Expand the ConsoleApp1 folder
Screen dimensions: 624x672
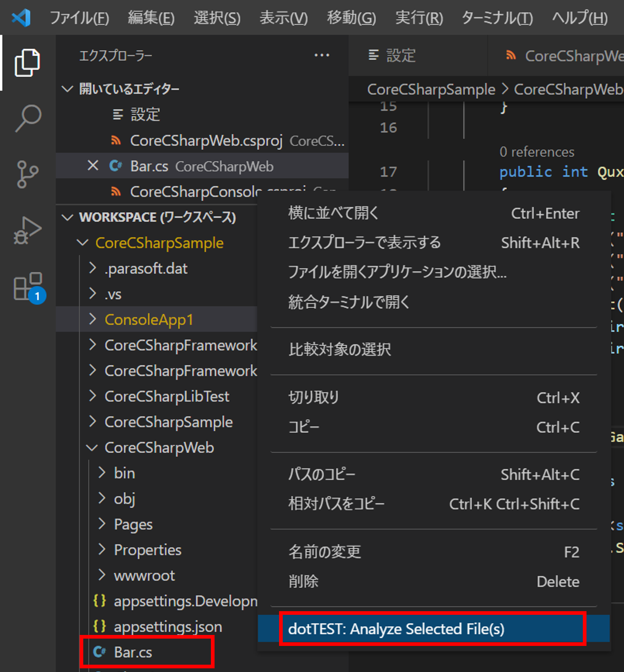149,319
